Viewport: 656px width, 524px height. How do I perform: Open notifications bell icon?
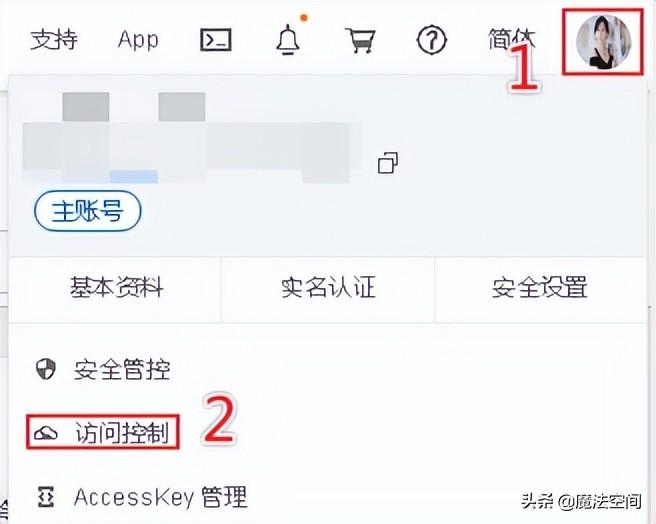tap(288, 39)
